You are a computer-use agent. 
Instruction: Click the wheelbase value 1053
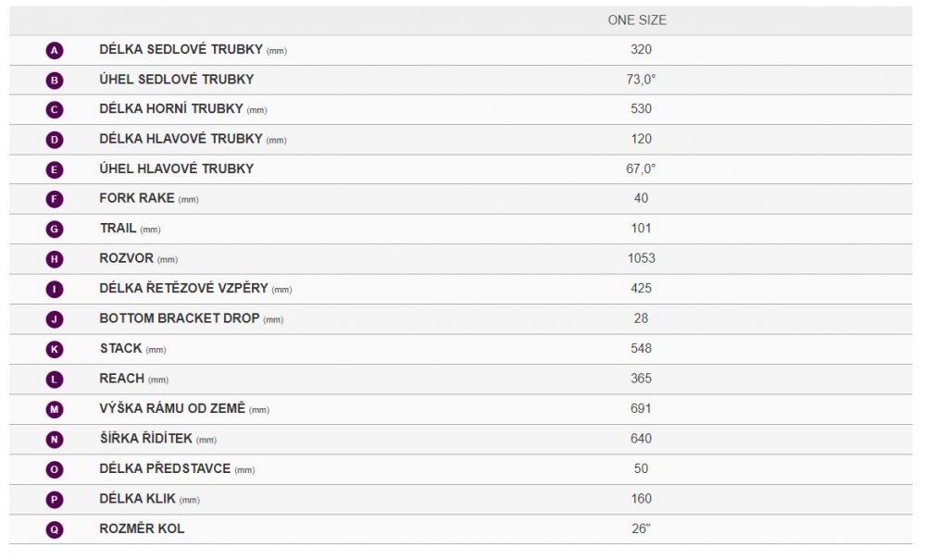click(641, 258)
